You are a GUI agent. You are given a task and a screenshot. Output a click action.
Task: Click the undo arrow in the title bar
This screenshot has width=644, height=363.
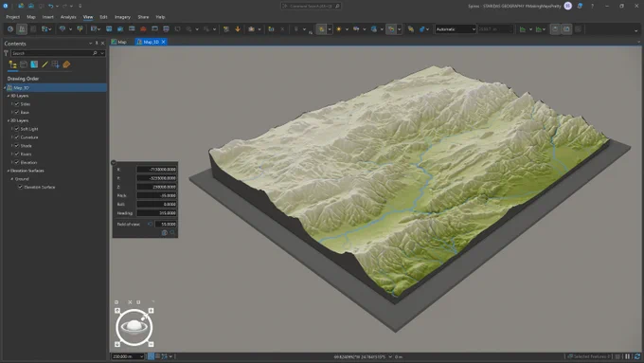pyautogui.click(x=50, y=6)
